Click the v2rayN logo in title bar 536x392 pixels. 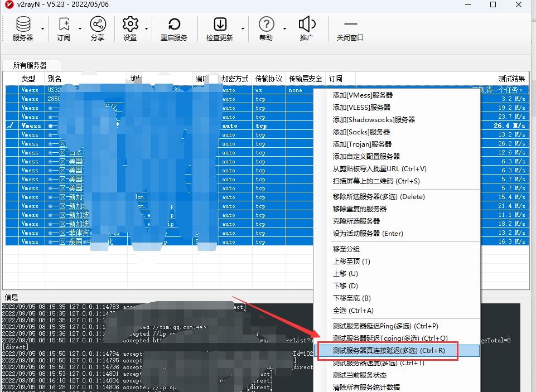(9, 5)
